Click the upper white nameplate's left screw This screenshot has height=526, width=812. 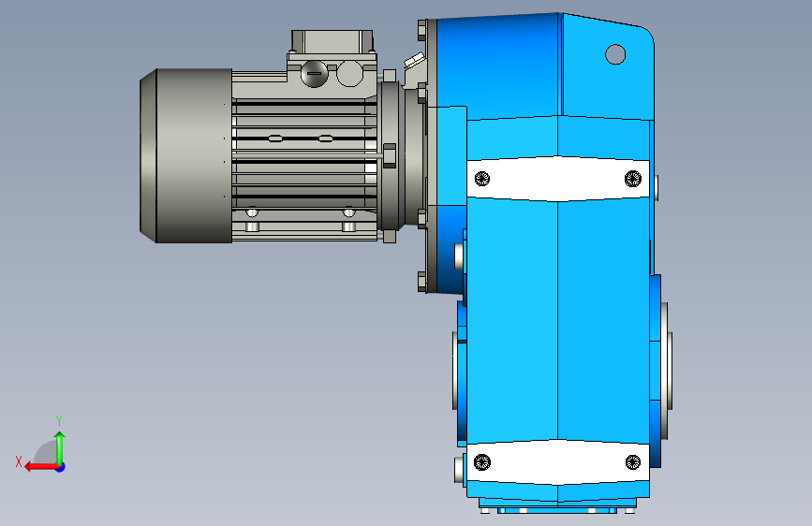tap(482, 179)
